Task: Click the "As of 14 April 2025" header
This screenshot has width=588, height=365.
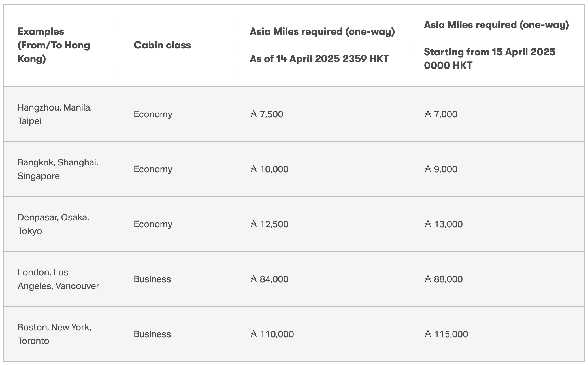Action: click(319, 59)
